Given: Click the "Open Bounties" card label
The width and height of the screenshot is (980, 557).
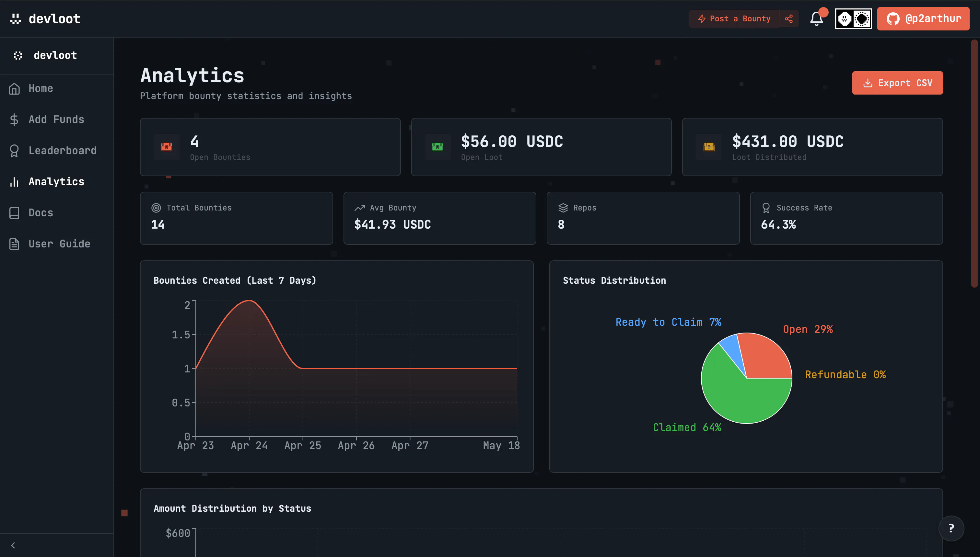Looking at the screenshot, I should click(x=220, y=157).
